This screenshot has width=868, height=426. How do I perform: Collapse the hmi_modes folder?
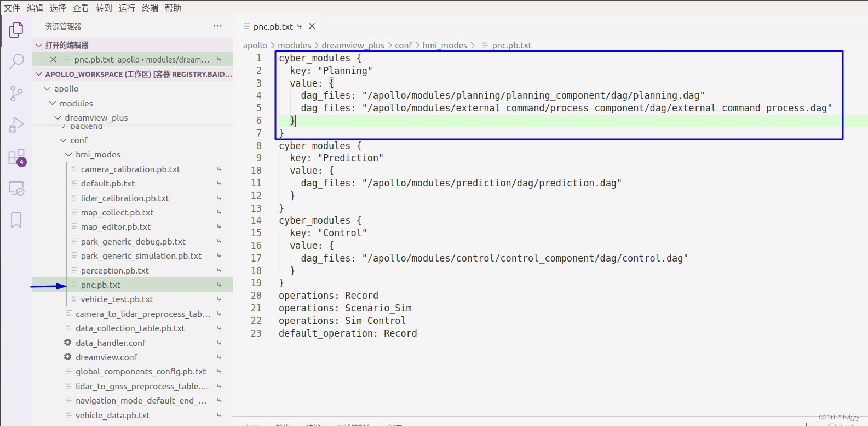pos(69,155)
